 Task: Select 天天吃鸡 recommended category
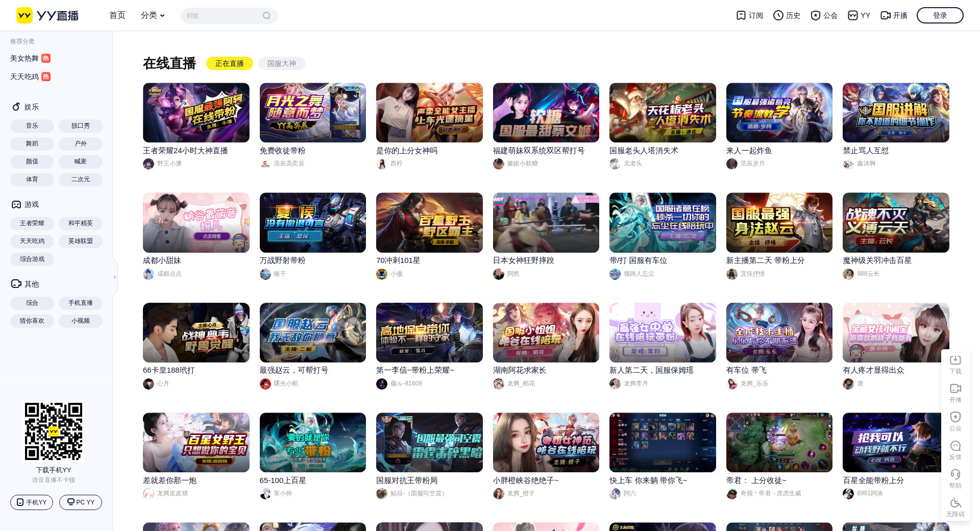24,77
